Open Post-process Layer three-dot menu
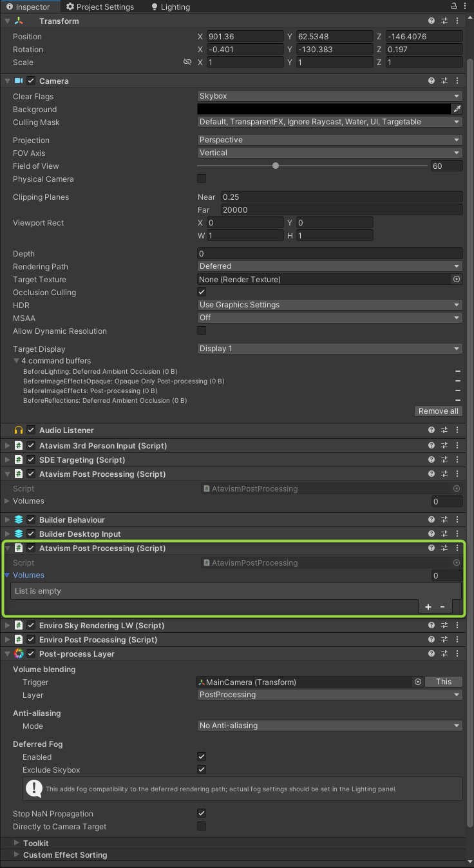Image resolution: width=474 pixels, height=868 pixels. click(457, 654)
